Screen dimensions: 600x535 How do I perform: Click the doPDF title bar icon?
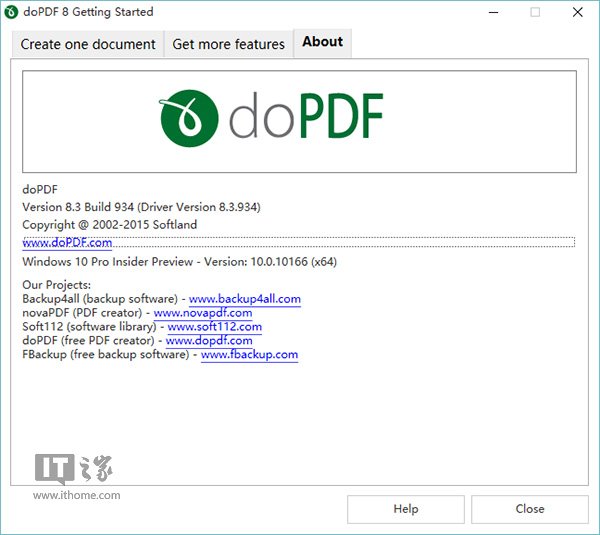(11, 12)
